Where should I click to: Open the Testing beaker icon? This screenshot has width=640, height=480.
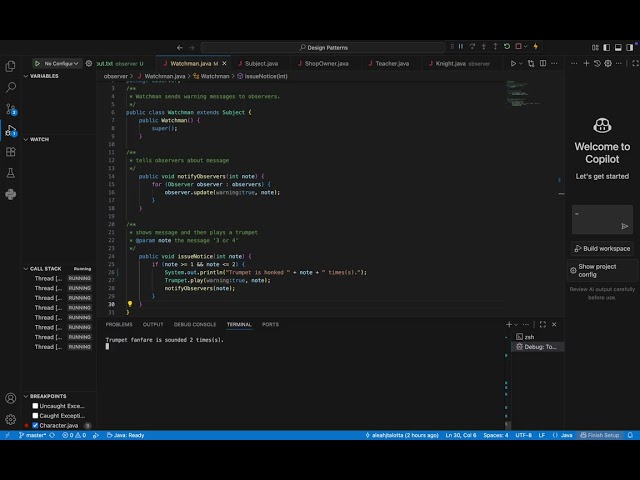(11, 173)
